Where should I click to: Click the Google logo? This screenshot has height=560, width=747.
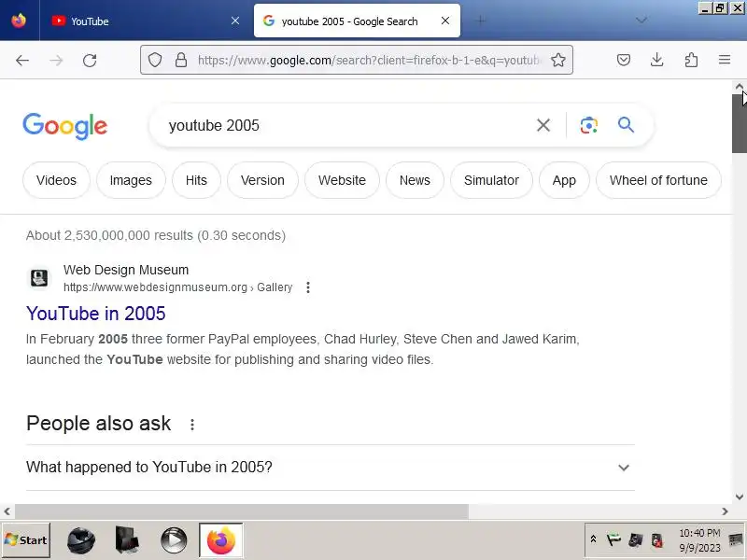64,126
